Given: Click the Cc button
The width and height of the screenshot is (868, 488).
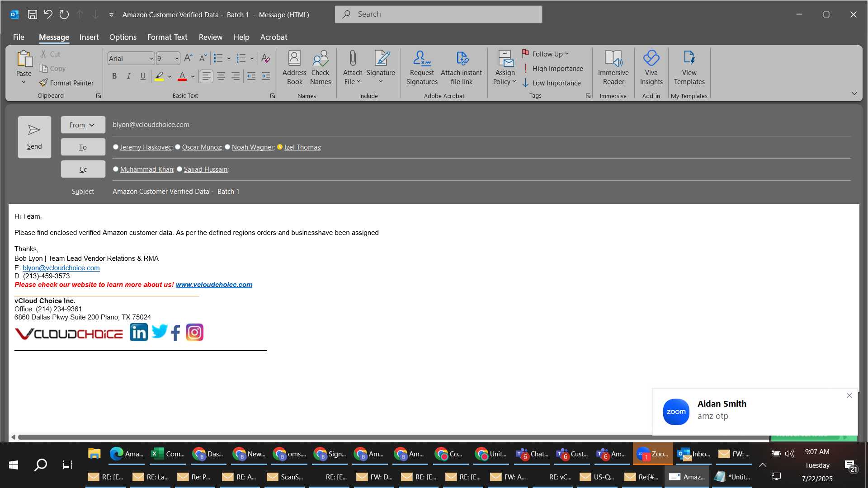Looking at the screenshot, I should point(83,169).
